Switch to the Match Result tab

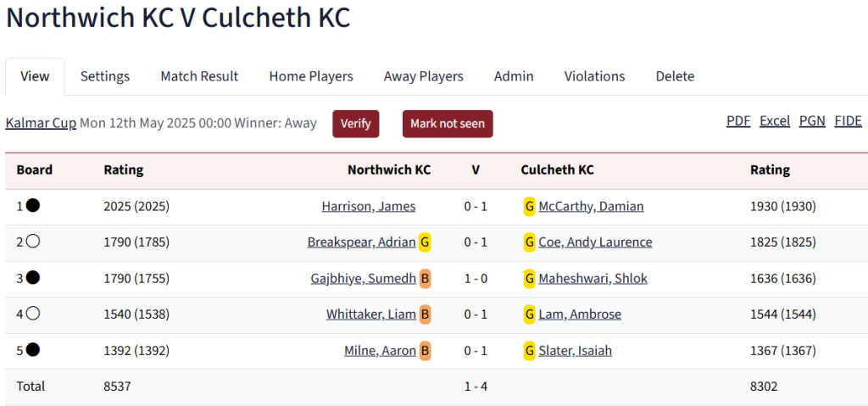(199, 76)
